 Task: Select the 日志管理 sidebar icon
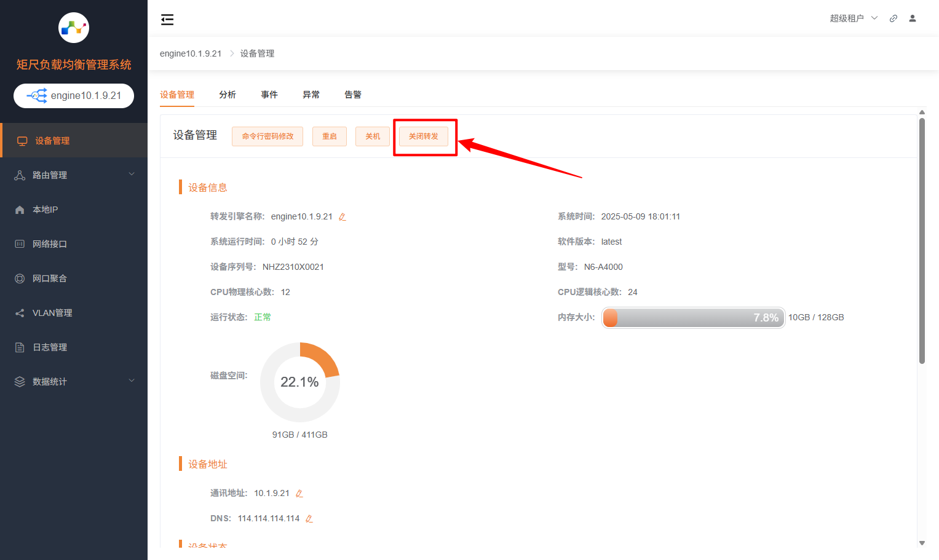click(22, 347)
